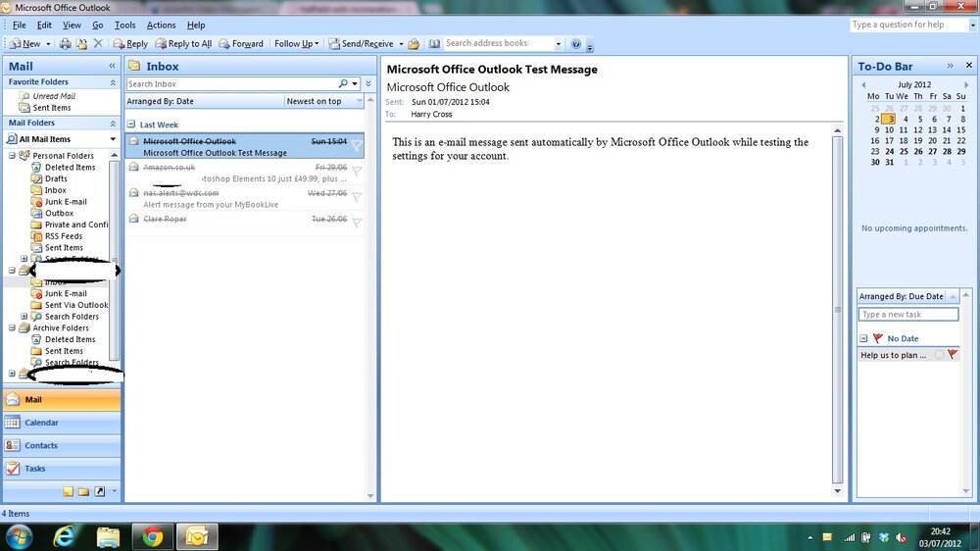Go to previous month in calendar

click(x=863, y=84)
